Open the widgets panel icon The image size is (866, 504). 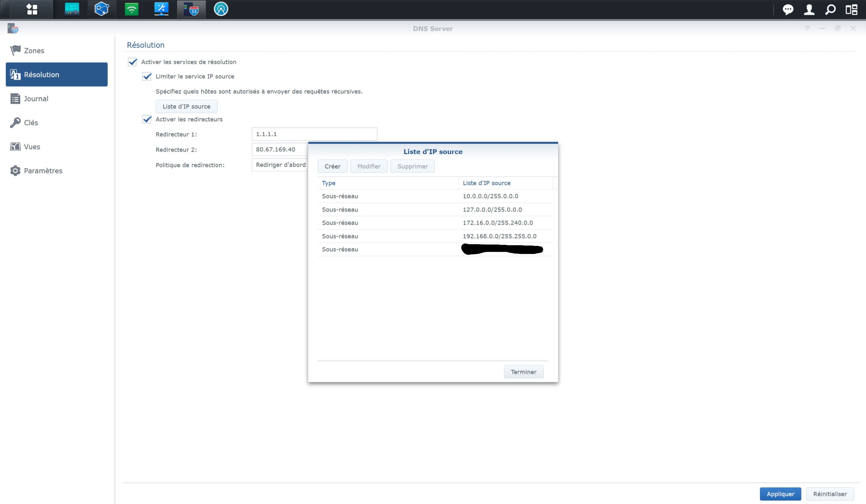(852, 9)
